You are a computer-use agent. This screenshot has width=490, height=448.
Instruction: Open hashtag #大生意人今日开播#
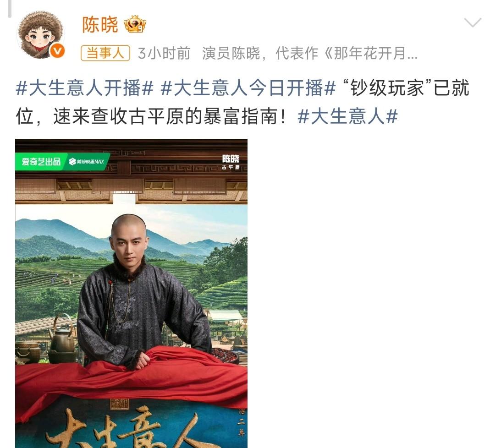pyautogui.click(x=248, y=88)
